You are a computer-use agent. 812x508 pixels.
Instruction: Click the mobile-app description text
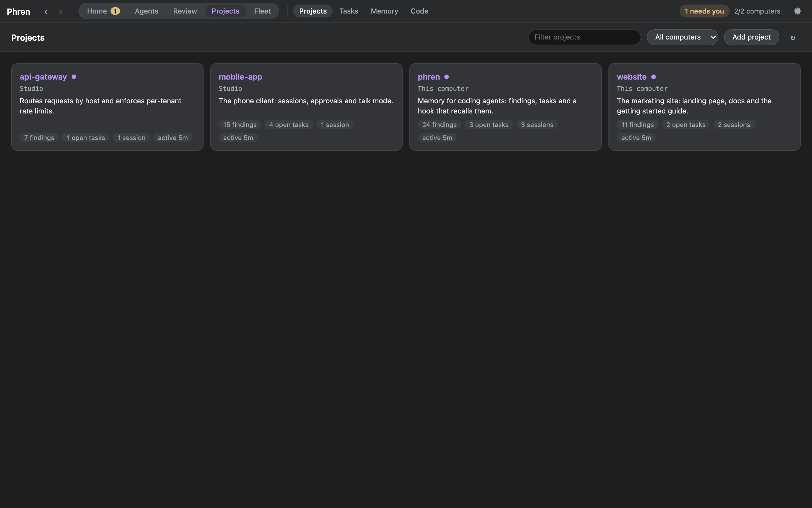pos(306,101)
